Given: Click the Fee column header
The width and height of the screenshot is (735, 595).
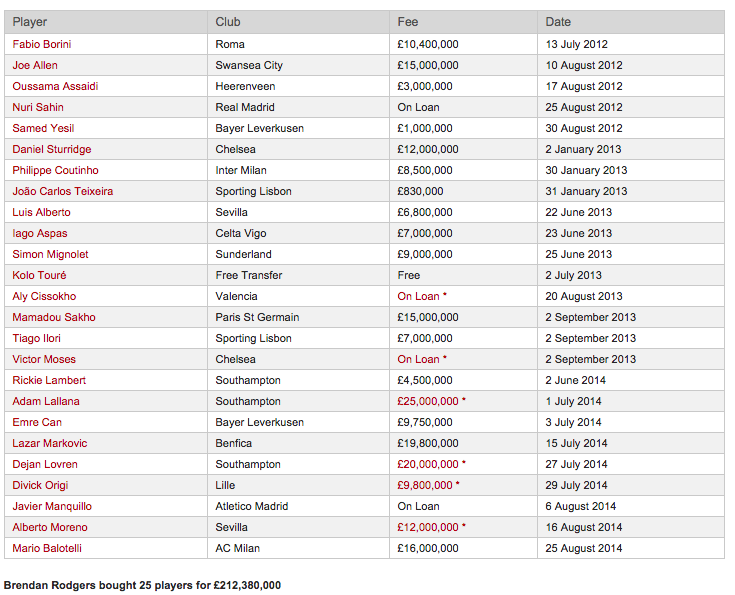Looking at the screenshot, I should pyautogui.click(x=408, y=22).
